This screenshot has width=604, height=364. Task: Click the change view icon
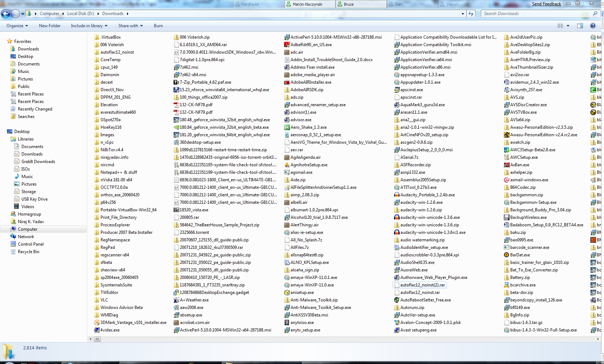pyautogui.click(x=560, y=26)
